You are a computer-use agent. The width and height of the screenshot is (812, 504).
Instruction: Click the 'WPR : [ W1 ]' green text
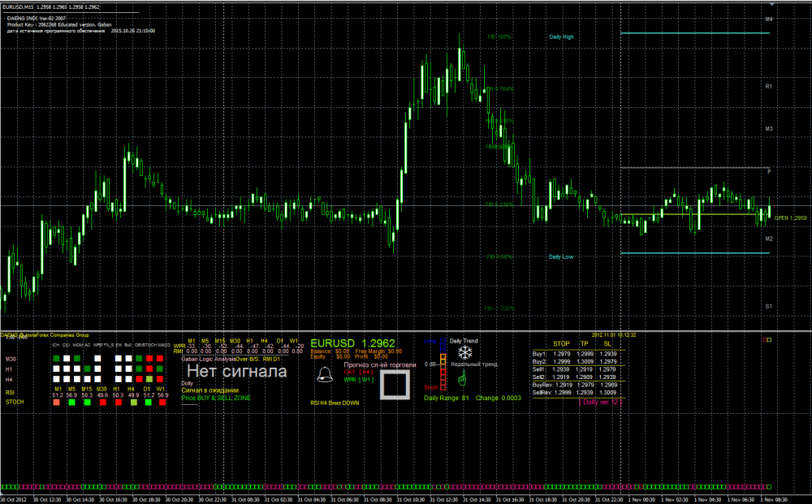(359, 380)
